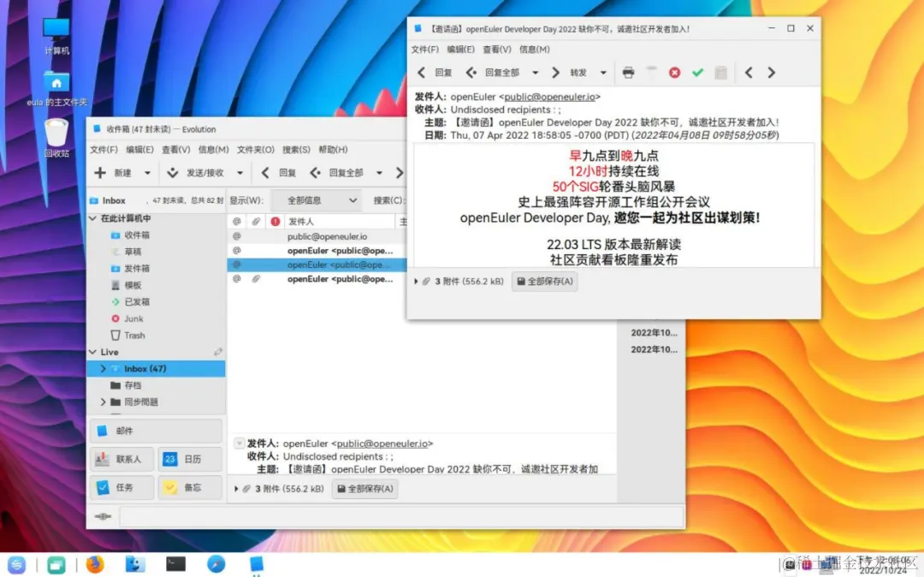Open the Contacts (联系人) view switcher
The height and width of the screenshot is (577, 924).
121,460
